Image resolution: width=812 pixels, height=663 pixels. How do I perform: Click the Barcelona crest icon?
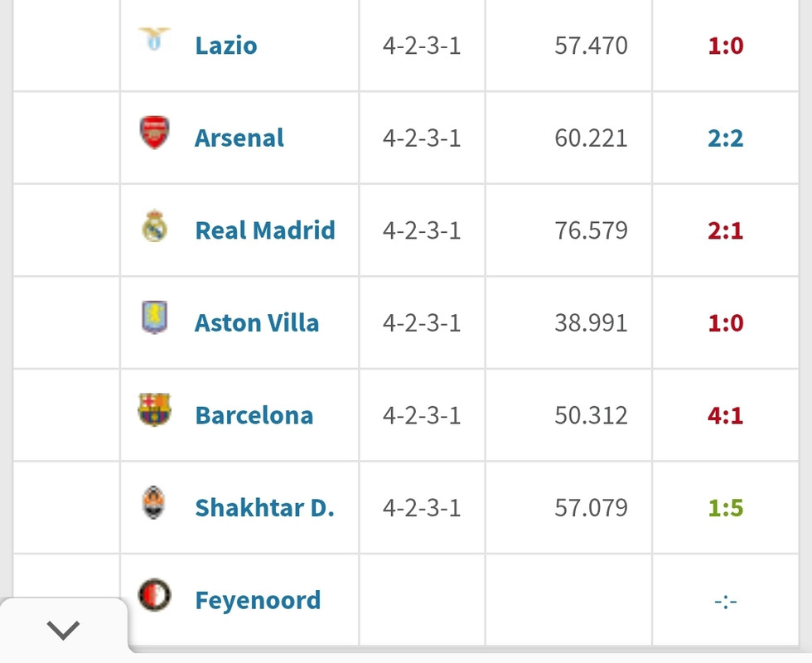154,409
